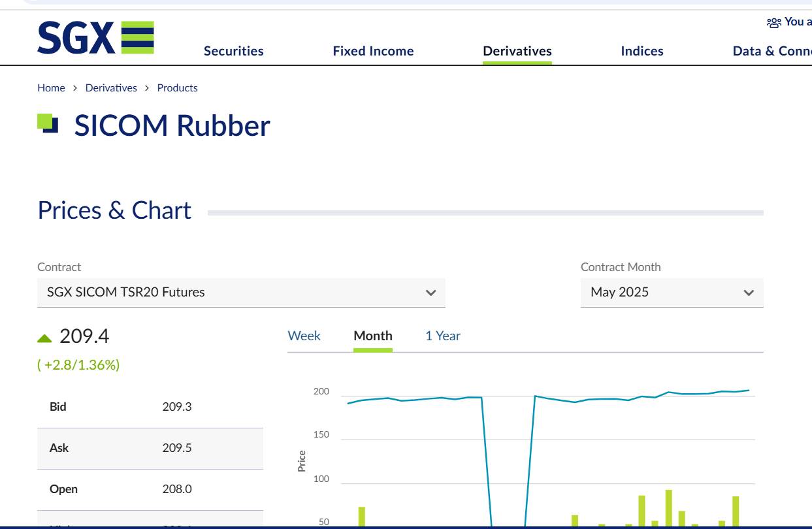Expand the Contract Month dropdown chevron
812x529 pixels.
pyautogui.click(x=749, y=293)
